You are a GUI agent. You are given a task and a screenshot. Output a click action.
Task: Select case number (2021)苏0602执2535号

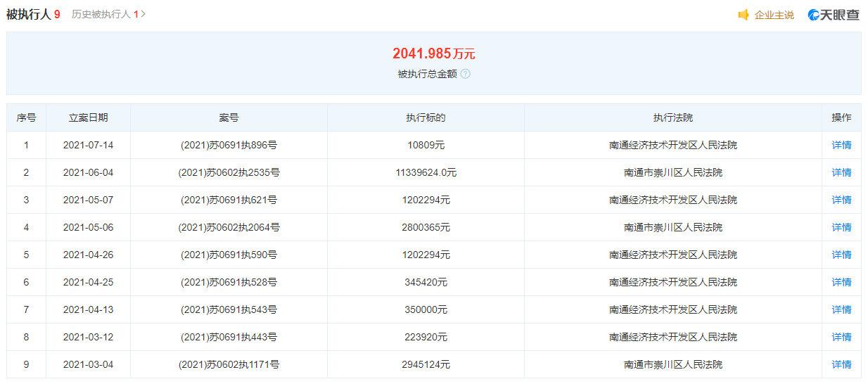pyautogui.click(x=229, y=172)
